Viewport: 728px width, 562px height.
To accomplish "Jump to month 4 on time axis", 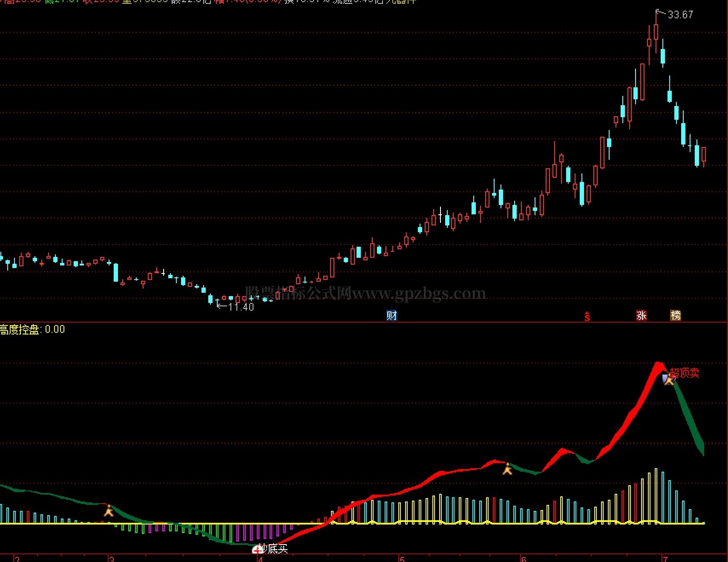I will click(260, 559).
